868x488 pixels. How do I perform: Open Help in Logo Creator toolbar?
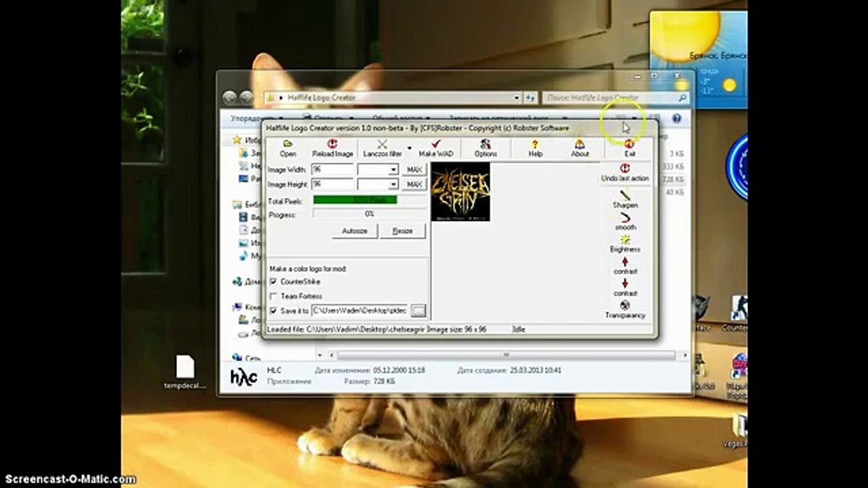535,148
